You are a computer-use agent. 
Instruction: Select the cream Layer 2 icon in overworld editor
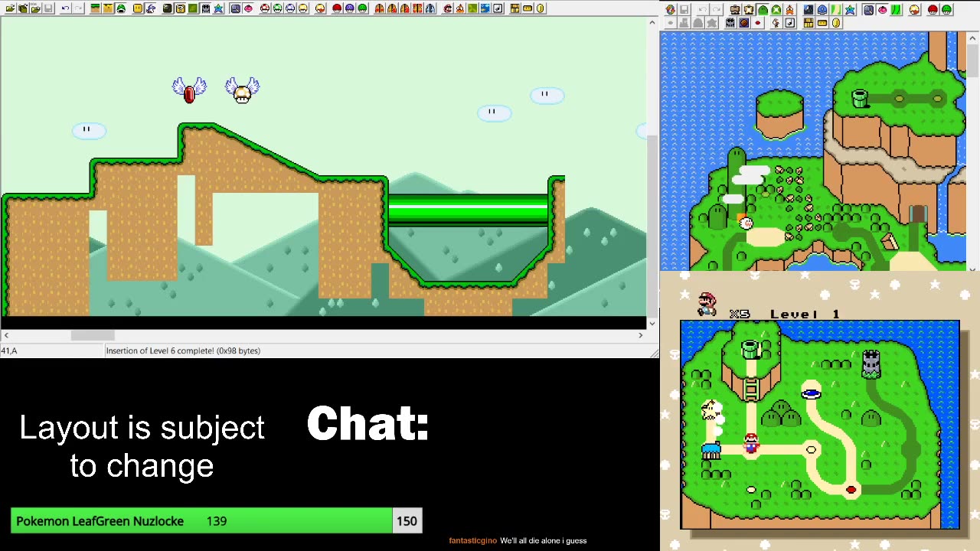(749, 10)
